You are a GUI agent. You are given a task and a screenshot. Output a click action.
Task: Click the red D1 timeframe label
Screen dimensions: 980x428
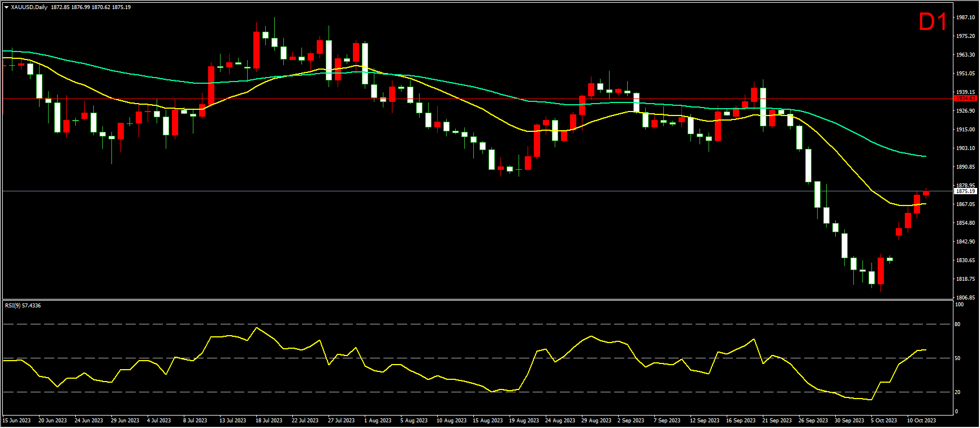[x=932, y=22]
